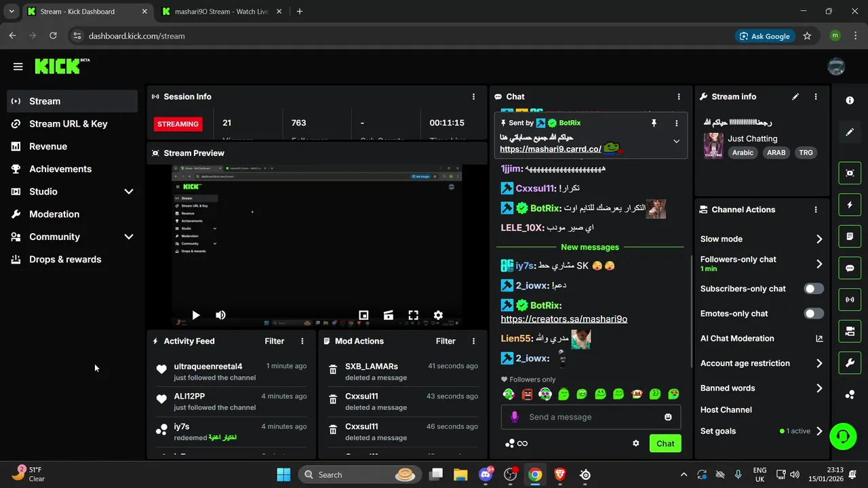Click the Ask Google button in address bar
This screenshot has height=488, width=868.
click(x=765, y=36)
